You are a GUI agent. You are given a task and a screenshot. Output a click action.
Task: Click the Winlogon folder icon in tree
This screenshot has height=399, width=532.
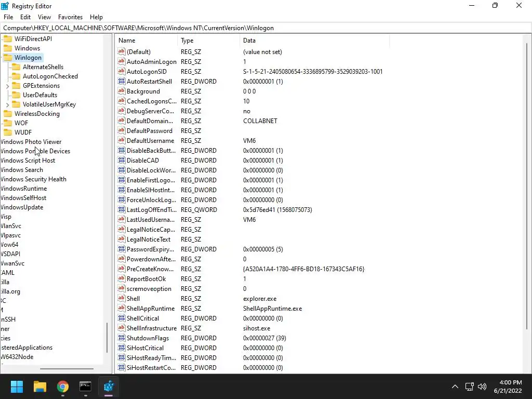8,57
